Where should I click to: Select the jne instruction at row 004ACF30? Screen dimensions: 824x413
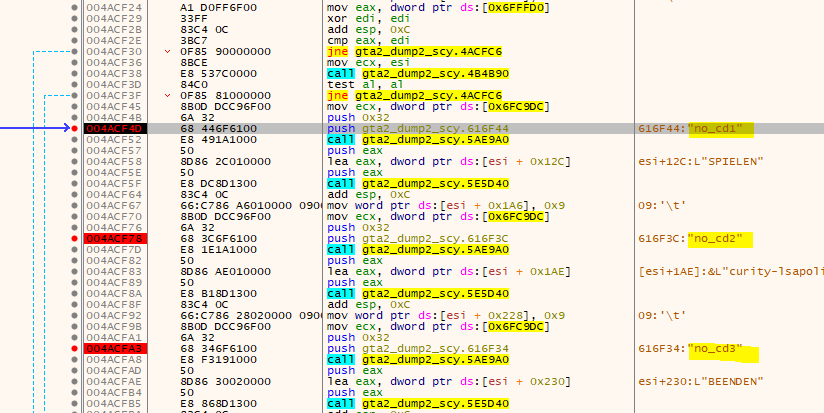pyautogui.click(x=414, y=51)
